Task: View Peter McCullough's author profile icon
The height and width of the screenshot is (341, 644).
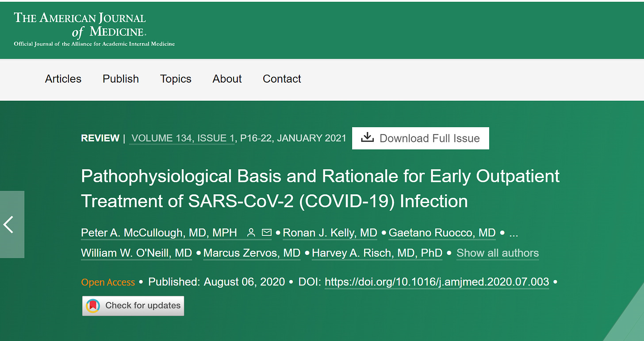Action: click(251, 232)
